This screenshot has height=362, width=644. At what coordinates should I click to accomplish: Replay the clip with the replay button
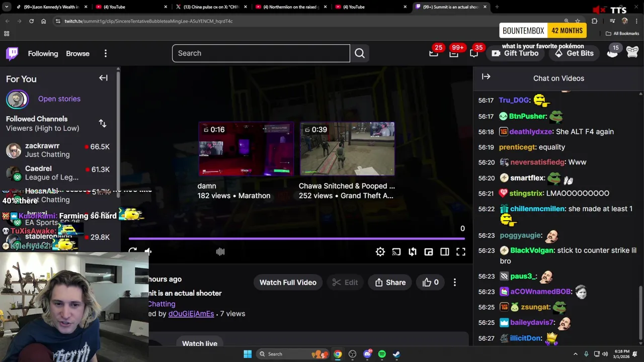coord(132,251)
